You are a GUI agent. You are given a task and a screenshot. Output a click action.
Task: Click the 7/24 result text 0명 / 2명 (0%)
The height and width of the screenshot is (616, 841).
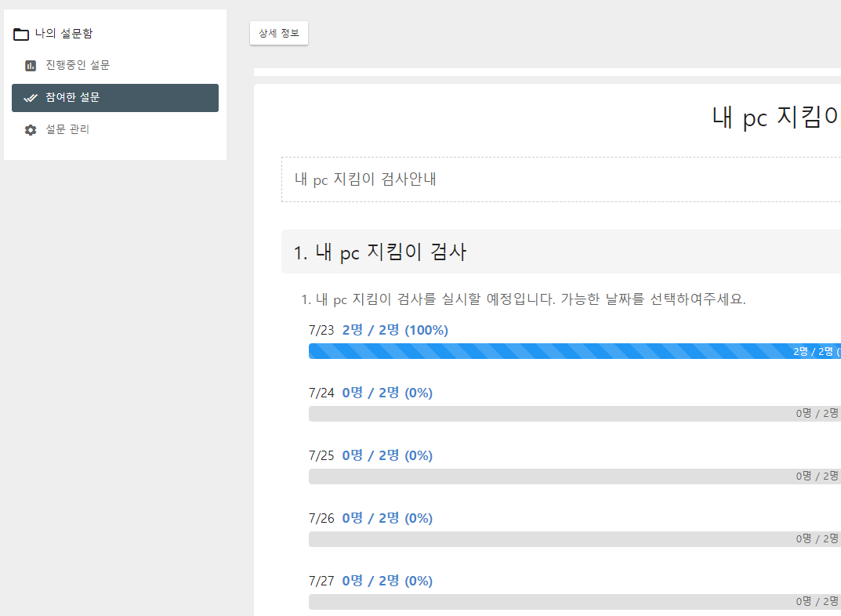click(x=387, y=393)
